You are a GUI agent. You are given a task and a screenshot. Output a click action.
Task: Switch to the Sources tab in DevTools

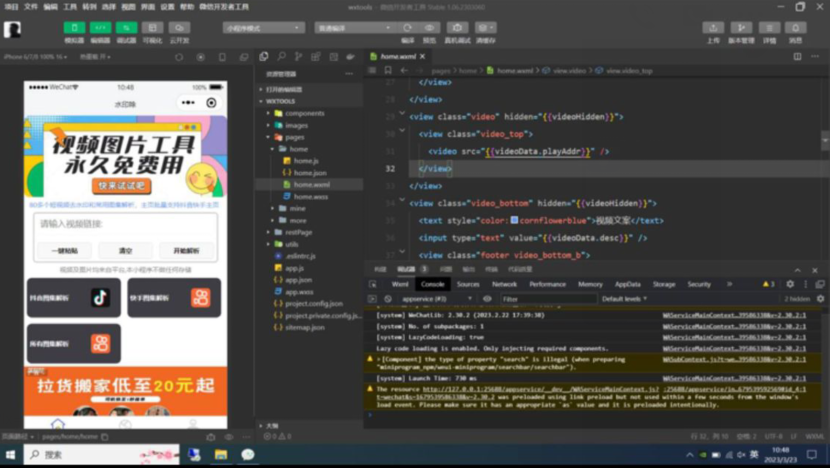(x=468, y=284)
